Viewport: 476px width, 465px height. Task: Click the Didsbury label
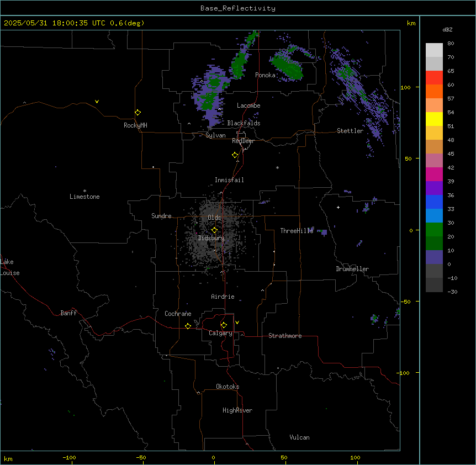[211, 238]
